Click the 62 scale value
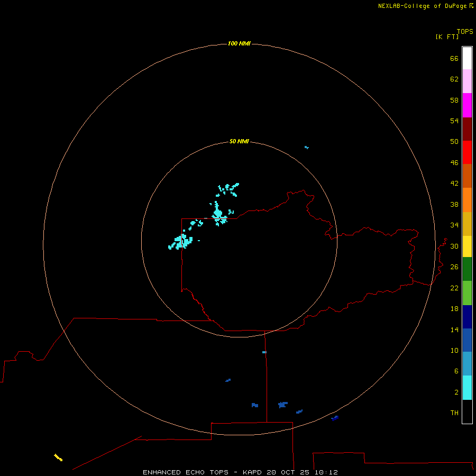This screenshot has height=476, width=476. pos(454,79)
